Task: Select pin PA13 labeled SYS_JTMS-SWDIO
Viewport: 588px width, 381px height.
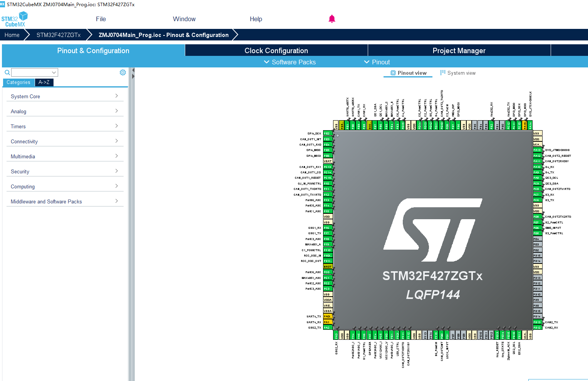Action: 538,150
